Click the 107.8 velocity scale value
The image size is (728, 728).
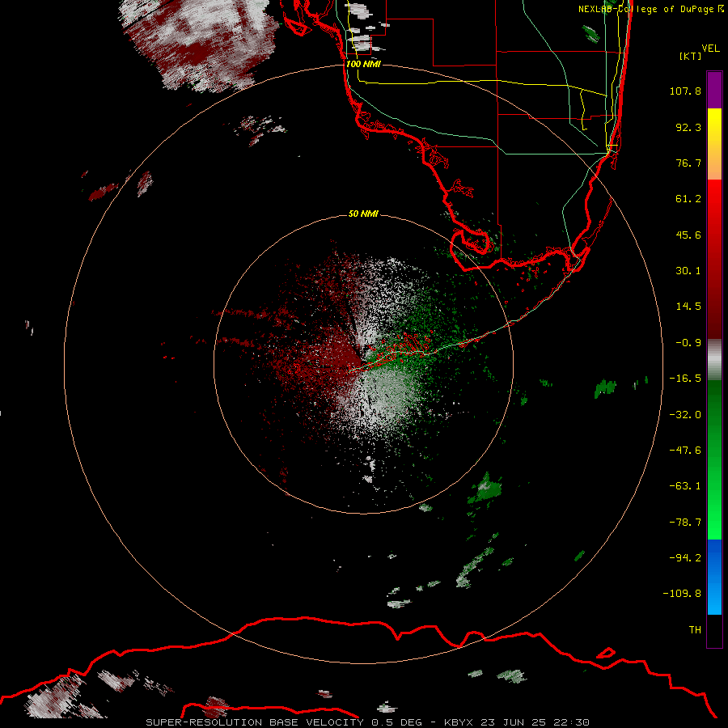point(685,91)
